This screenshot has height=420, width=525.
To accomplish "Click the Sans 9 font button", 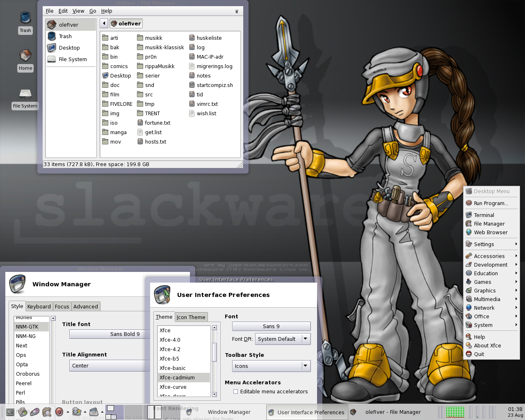I will (271, 326).
